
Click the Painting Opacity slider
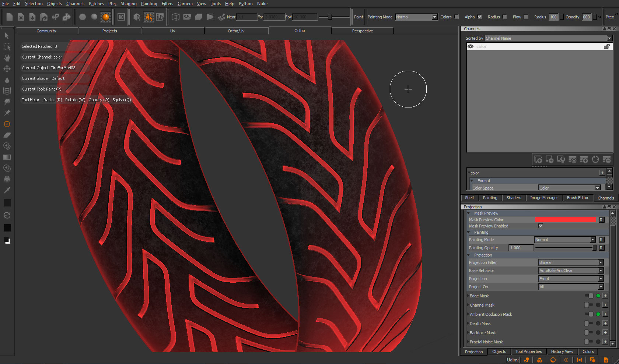pos(566,248)
